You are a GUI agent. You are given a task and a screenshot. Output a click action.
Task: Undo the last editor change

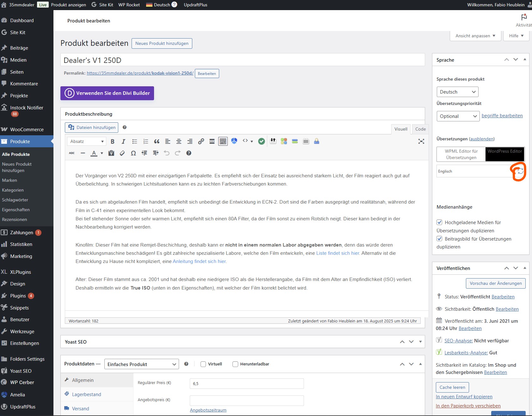coord(167,153)
